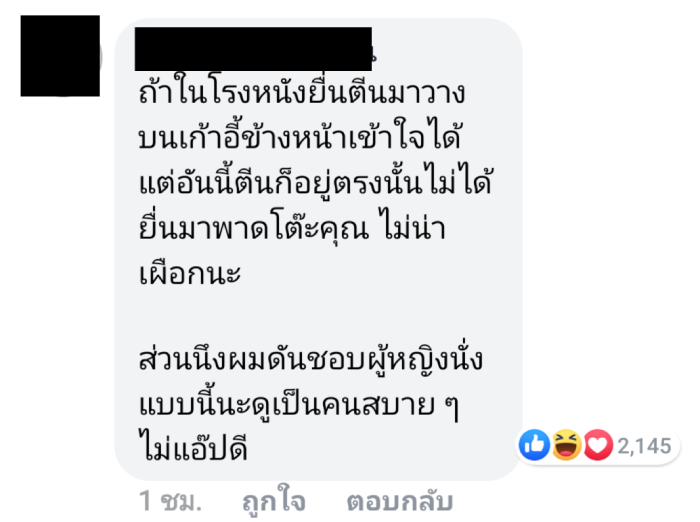This screenshot has height=522, width=700.
Task: Click the line starting "ส่วนนึงผมดันชอบ"
Action: (x=311, y=360)
